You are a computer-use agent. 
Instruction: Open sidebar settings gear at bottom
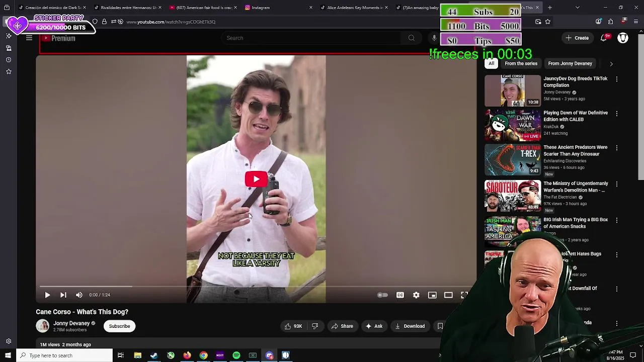pyautogui.click(x=9, y=341)
